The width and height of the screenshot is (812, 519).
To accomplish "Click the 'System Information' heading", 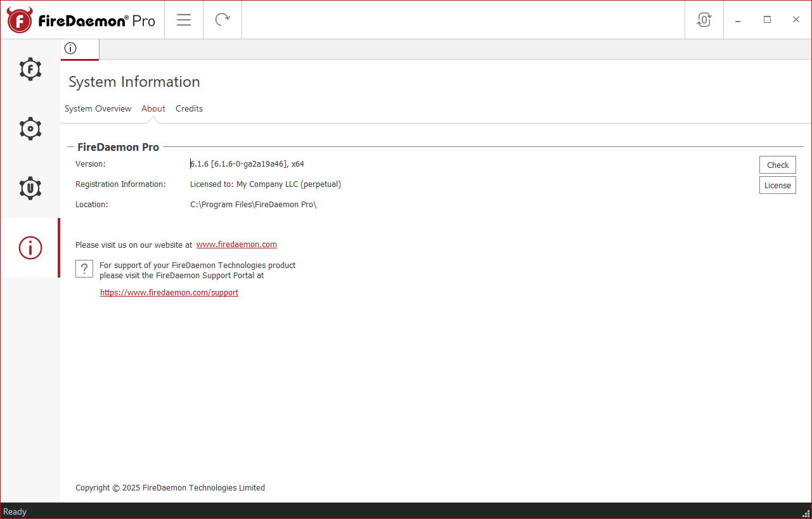I will tap(134, 82).
